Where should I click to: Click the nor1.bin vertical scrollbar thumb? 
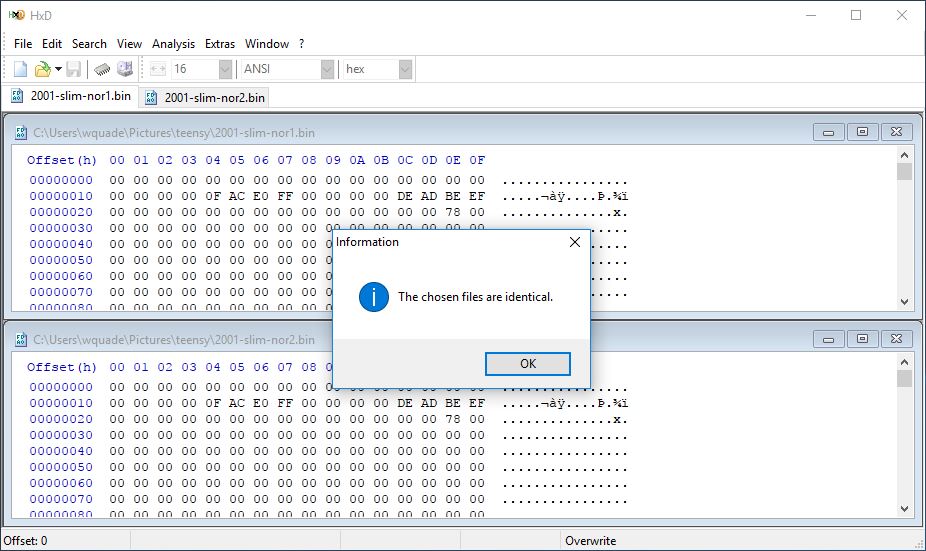point(904,171)
